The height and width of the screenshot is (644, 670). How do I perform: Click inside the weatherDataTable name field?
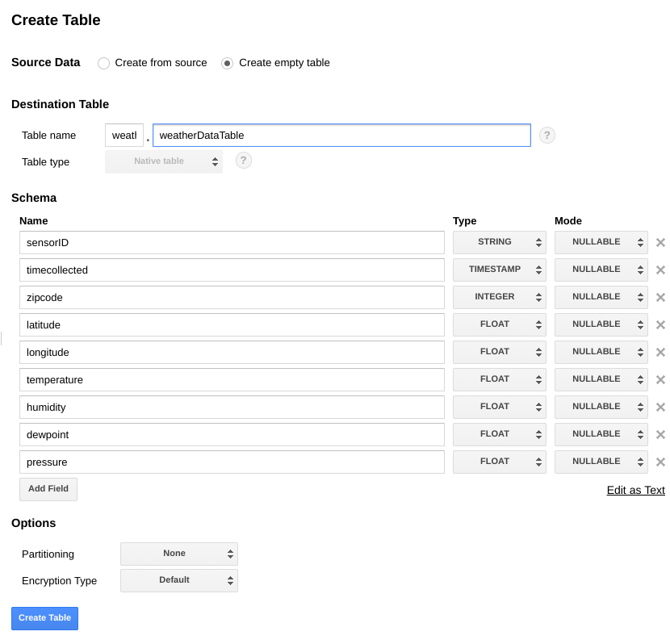339,135
